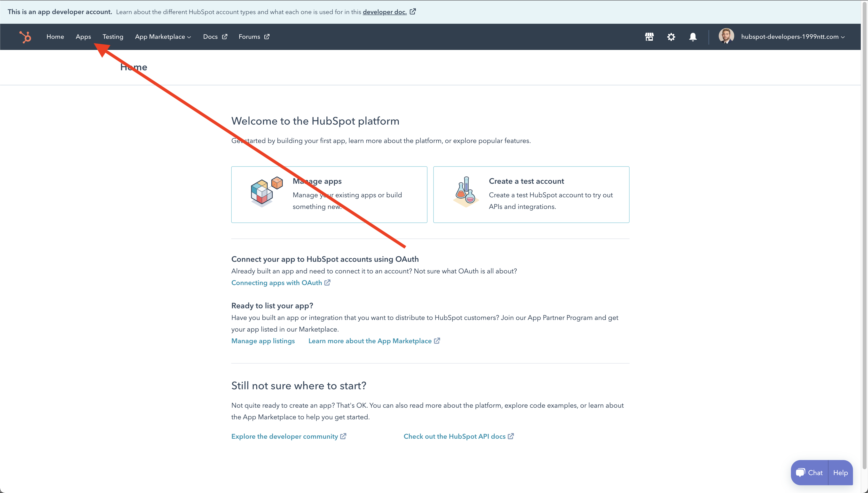Viewport: 868px width, 493px height.
Task: Click external icon after Connecting apps with OAuth
Action: point(327,282)
